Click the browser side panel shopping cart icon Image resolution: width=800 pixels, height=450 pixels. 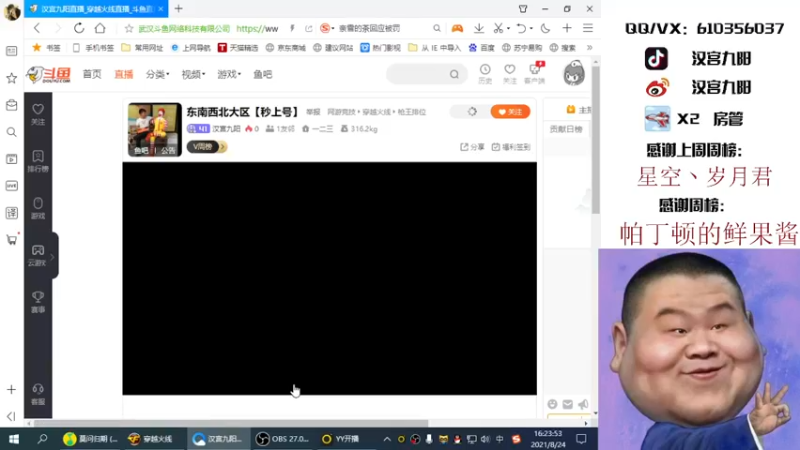click(x=11, y=240)
